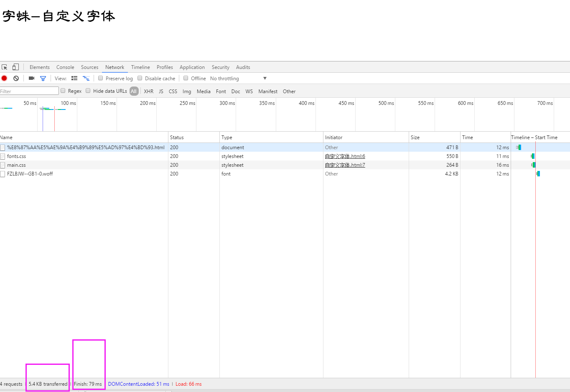
Task: Clear the network log icon
Action: tap(16, 78)
